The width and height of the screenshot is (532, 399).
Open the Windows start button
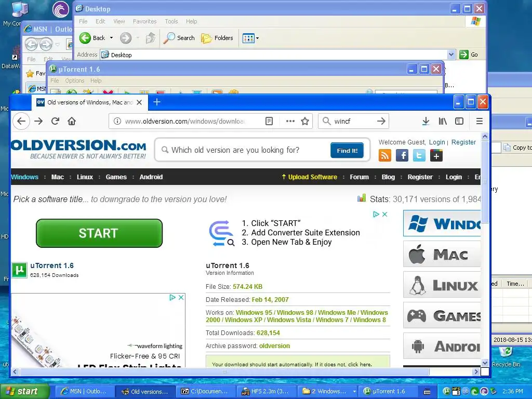click(x=24, y=391)
